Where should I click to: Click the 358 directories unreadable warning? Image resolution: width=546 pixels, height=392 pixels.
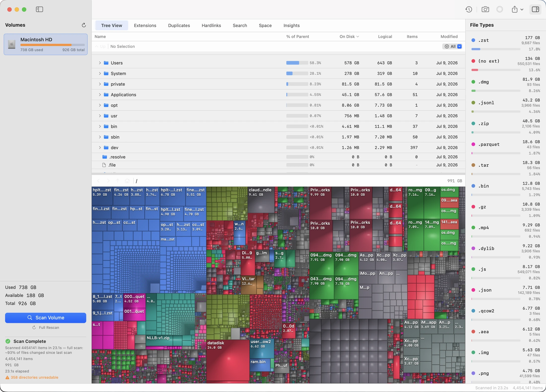[32, 377]
